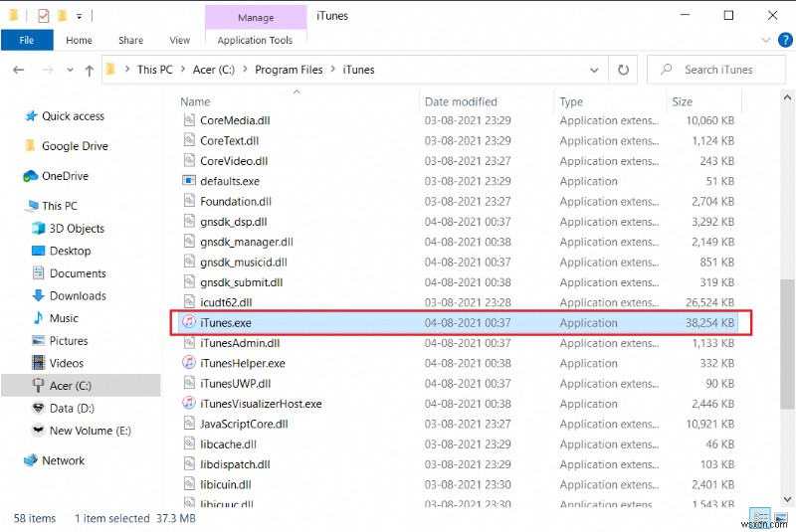Screen dimensions: 796x532
Task: Click the Properties checkmark icon in title bar
Action: [x=43, y=16]
